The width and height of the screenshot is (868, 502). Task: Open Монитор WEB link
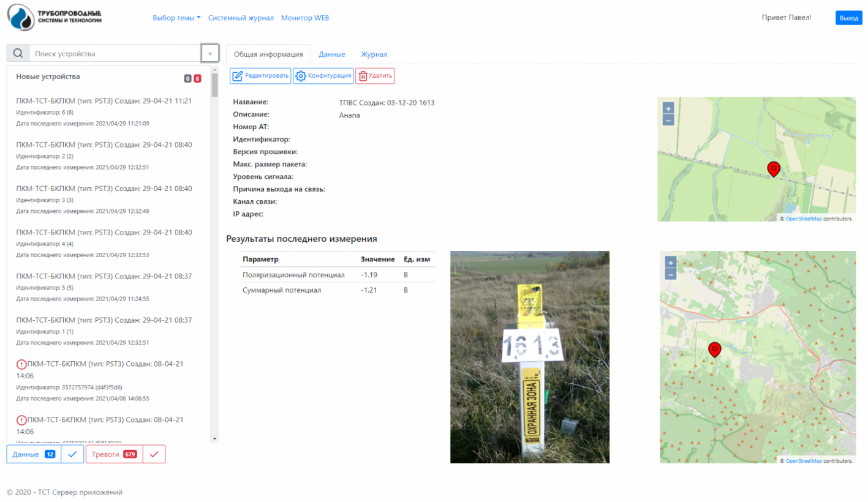point(305,18)
